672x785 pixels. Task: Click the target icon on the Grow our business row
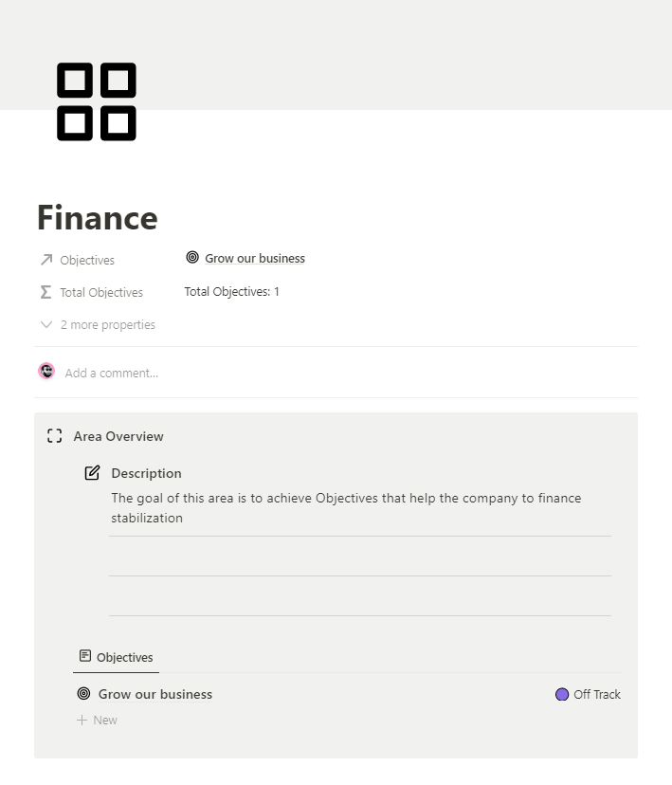tap(83, 693)
